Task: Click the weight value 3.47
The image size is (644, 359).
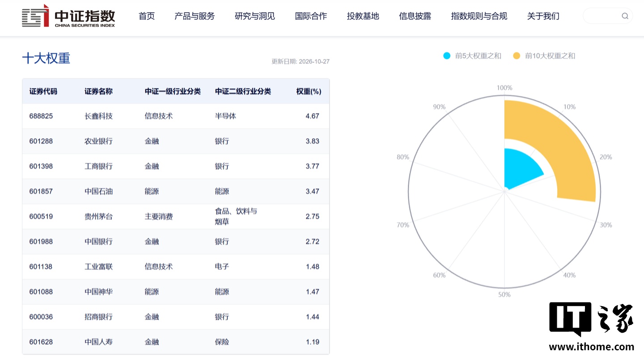Action: tap(313, 191)
